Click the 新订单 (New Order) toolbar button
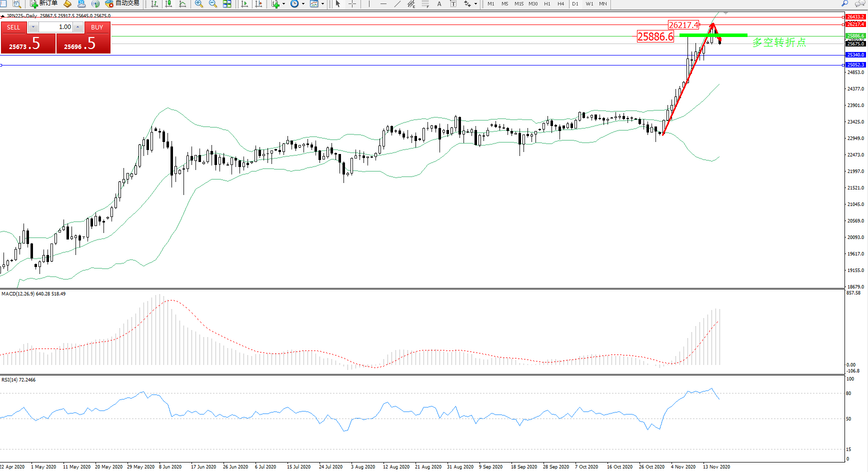Image resolution: width=868 pixels, height=472 pixels. tap(44, 3)
